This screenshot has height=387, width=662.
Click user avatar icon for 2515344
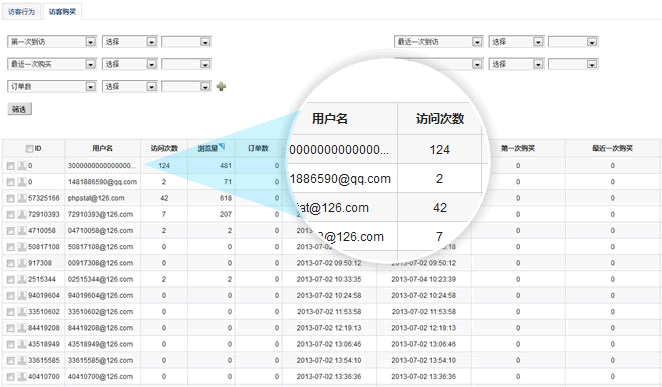(22, 279)
